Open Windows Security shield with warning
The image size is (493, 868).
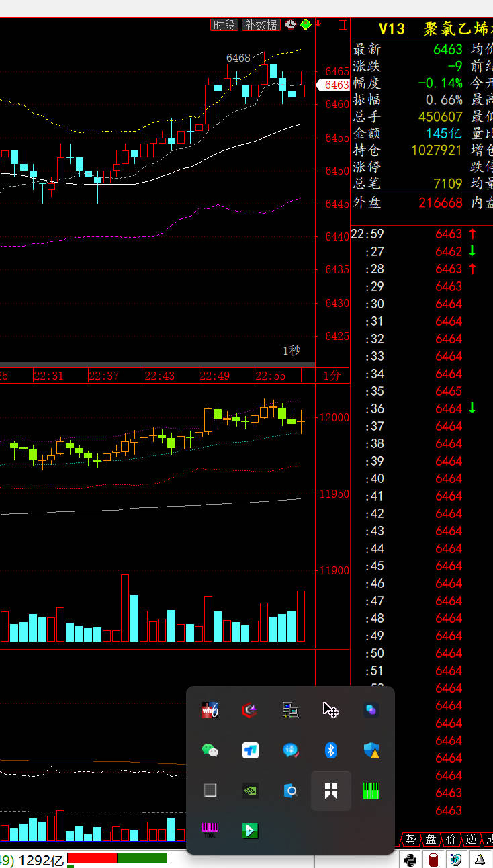pos(371,750)
